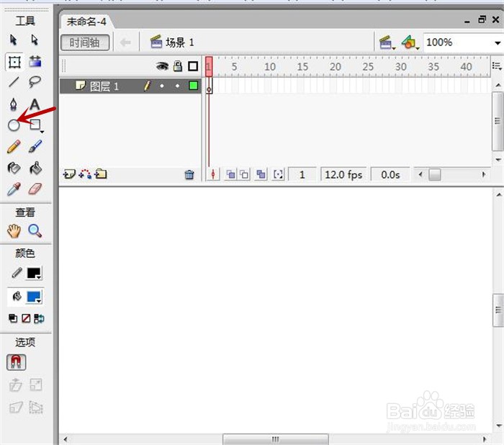Swap stroke and fill colors
The width and height of the screenshot is (504, 445).
(x=39, y=318)
